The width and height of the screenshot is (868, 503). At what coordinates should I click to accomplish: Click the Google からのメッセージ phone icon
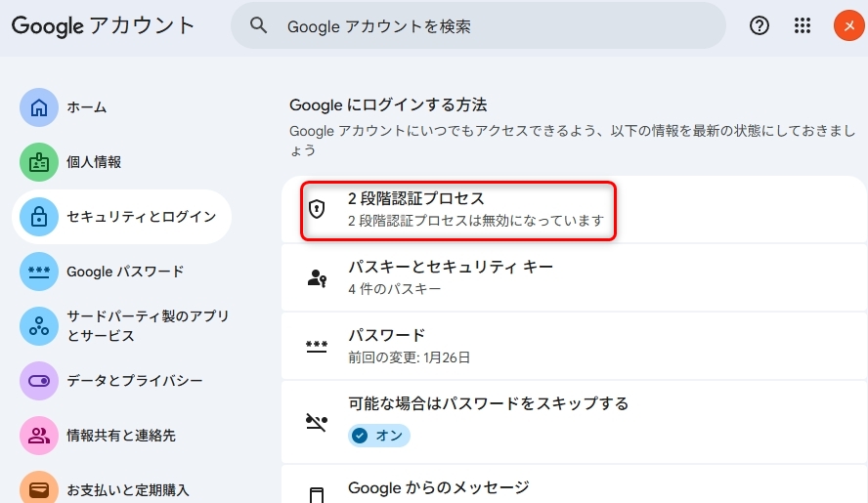tap(317, 495)
